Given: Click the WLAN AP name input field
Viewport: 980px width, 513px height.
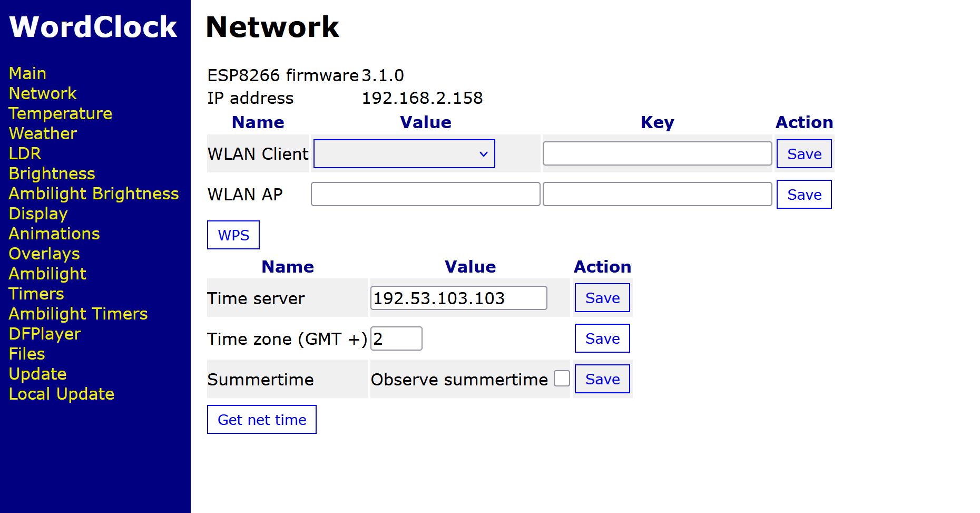Looking at the screenshot, I should pos(425,194).
